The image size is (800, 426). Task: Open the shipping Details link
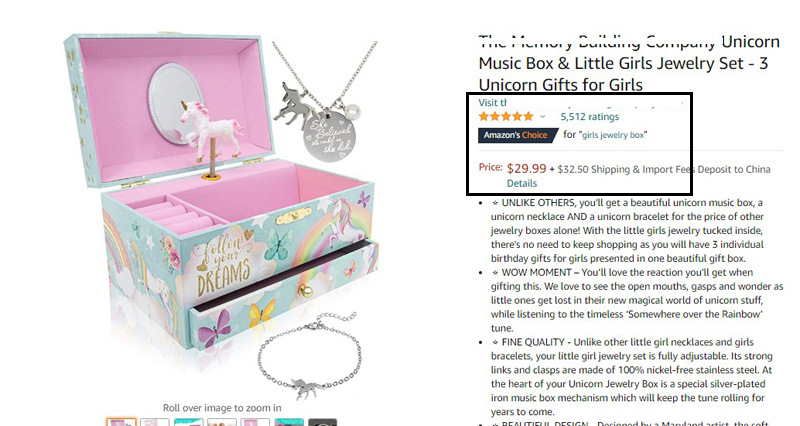521,183
